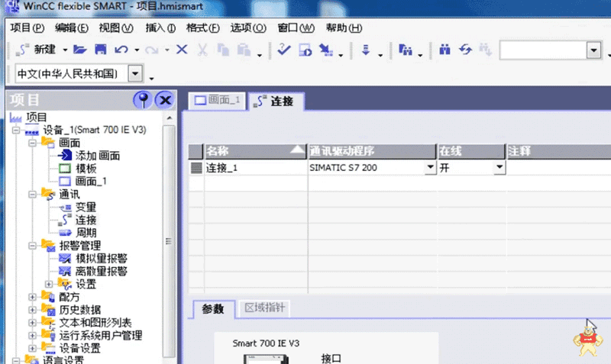Save the project with the floppy icon
Image resolution: width=611 pixels, height=364 pixels.
click(x=101, y=50)
